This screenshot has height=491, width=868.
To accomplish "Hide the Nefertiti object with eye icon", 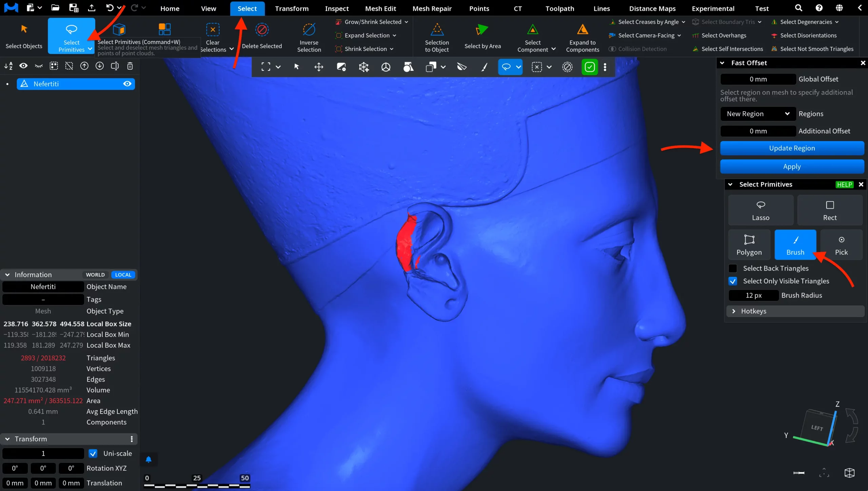I will (x=127, y=84).
